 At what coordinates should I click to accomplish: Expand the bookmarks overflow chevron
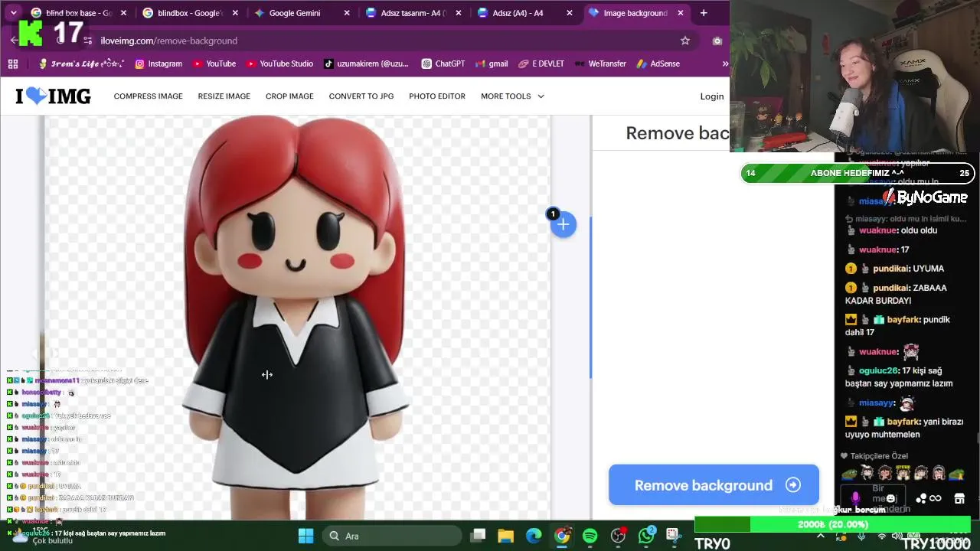tap(725, 64)
